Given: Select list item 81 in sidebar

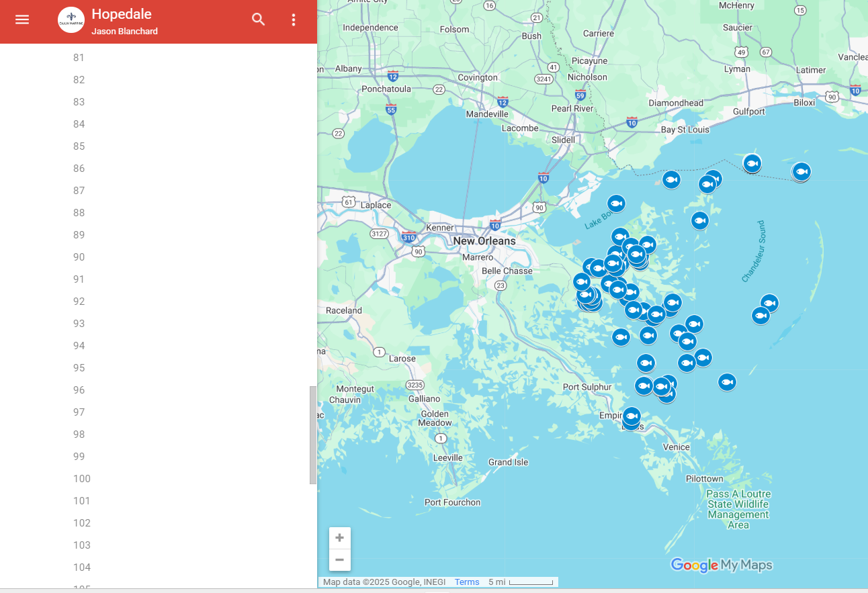Looking at the screenshot, I should [79, 58].
